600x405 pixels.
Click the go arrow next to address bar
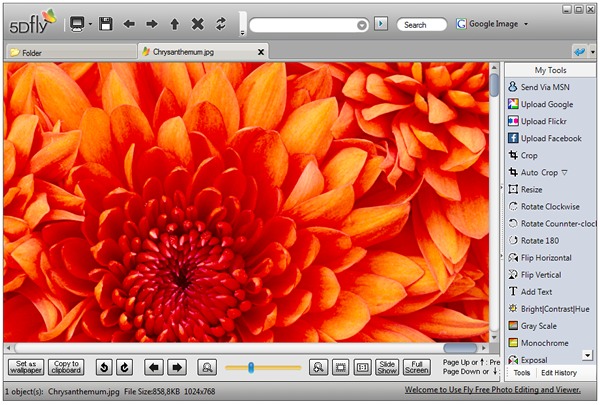click(x=381, y=24)
